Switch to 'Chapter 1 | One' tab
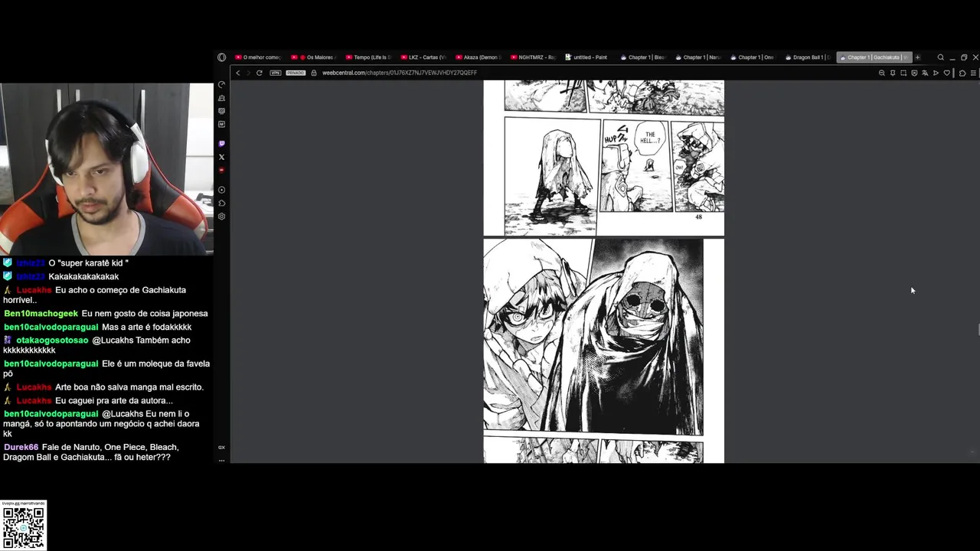 [x=753, y=57]
